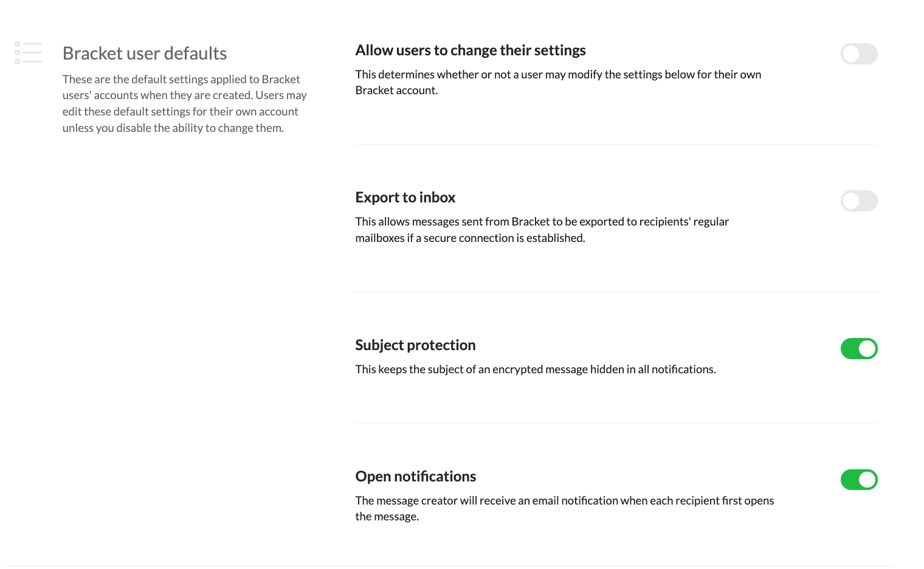Click the Bracket user defaults heading
924x569 pixels.
tap(145, 53)
